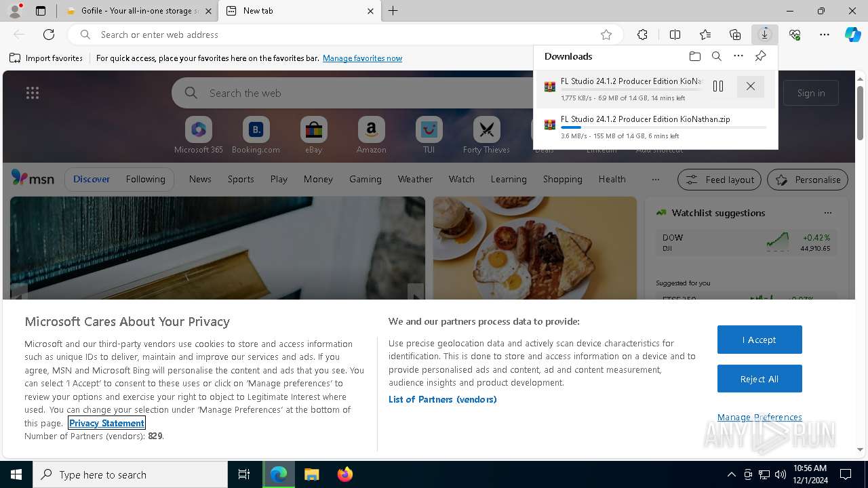Expand more MSN categories ellipsis
This screenshot has height=488, width=868.
click(x=655, y=180)
